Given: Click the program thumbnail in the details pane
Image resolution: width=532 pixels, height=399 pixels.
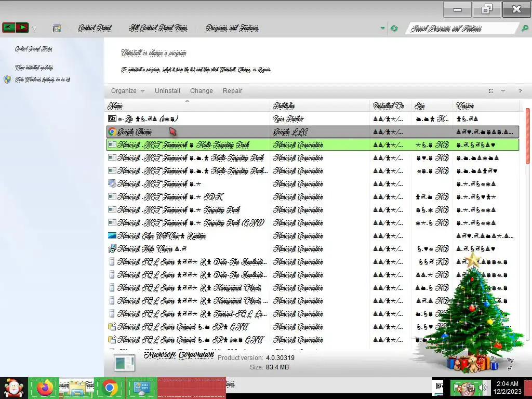Looking at the screenshot, I should (x=125, y=363).
